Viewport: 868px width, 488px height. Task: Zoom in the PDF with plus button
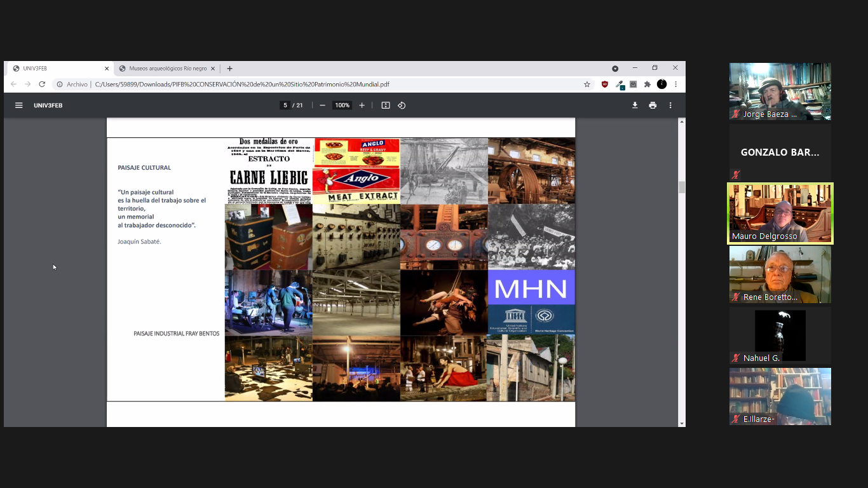tap(362, 105)
